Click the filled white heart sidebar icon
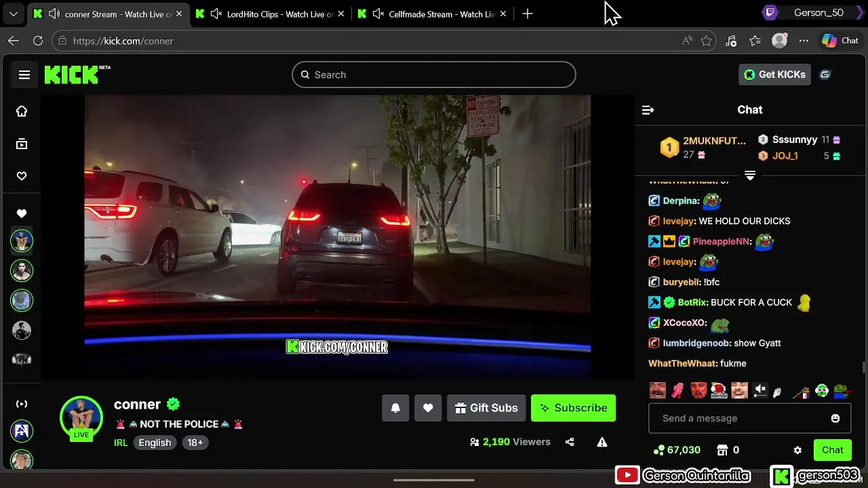 pyautogui.click(x=22, y=213)
